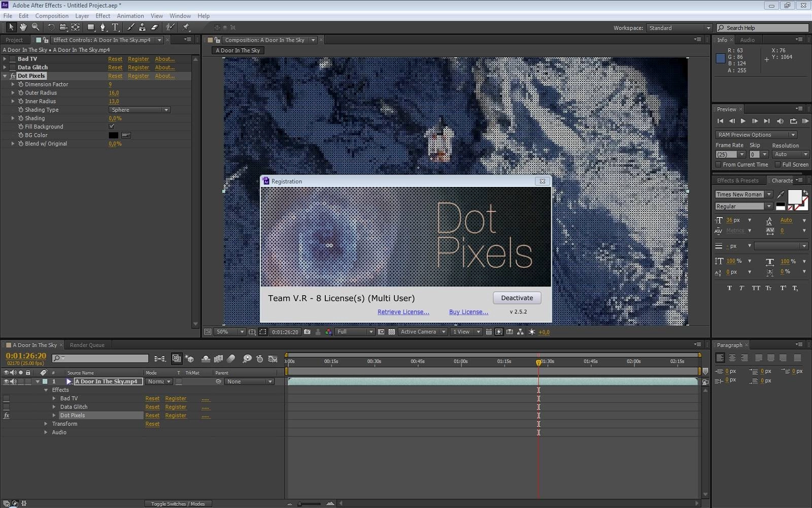Select the Pan Behind anchor tool
Viewport: 812px width, 508px height.
tap(75, 27)
